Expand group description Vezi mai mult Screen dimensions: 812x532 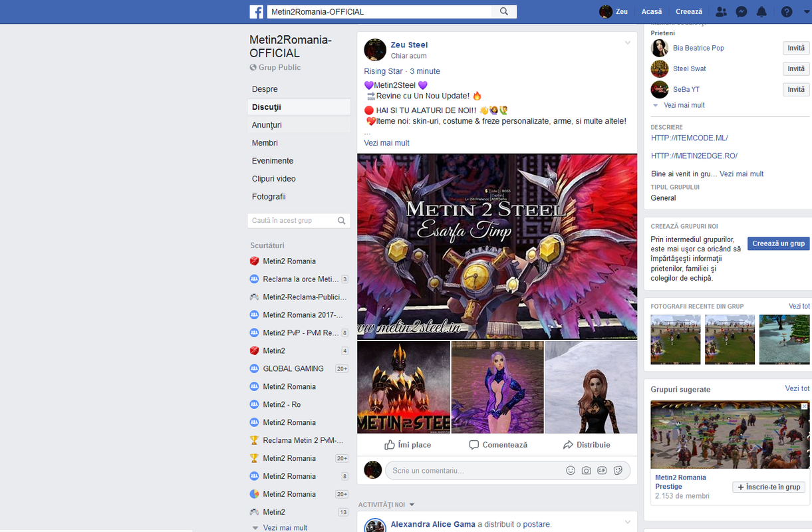point(742,174)
